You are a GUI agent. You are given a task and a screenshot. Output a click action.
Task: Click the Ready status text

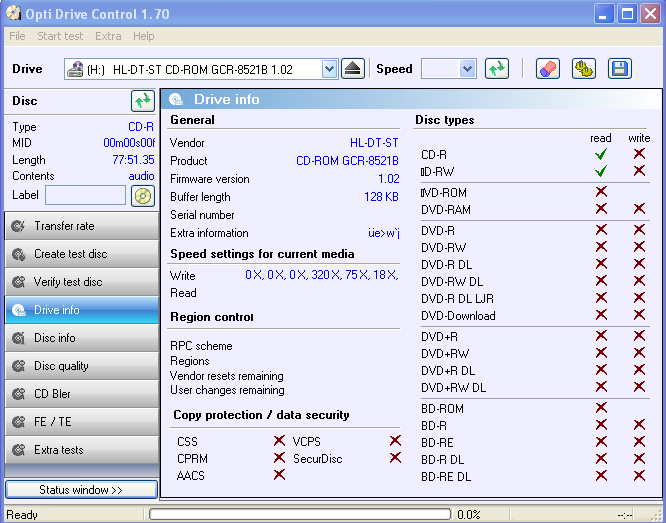(x=22, y=515)
